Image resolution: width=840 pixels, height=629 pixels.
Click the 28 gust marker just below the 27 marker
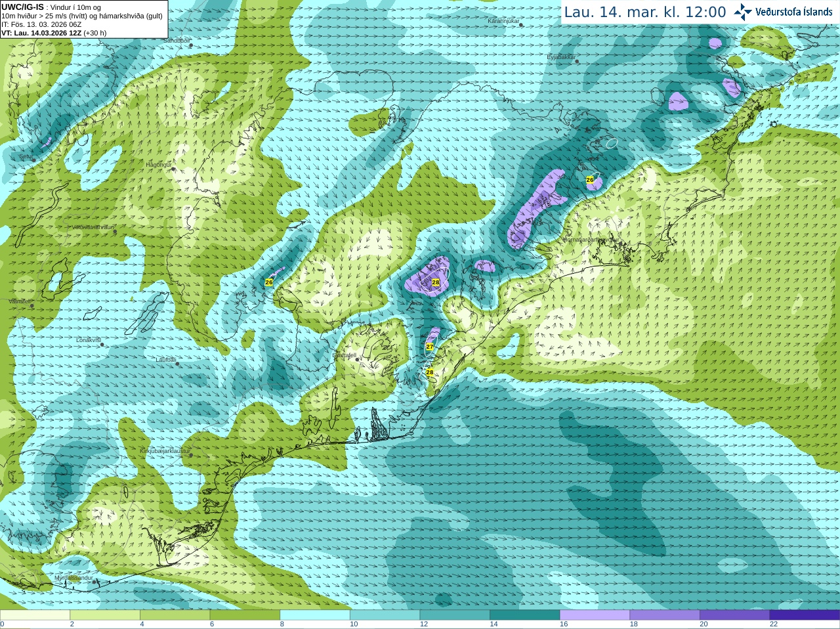pyautogui.click(x=430, y=372)
